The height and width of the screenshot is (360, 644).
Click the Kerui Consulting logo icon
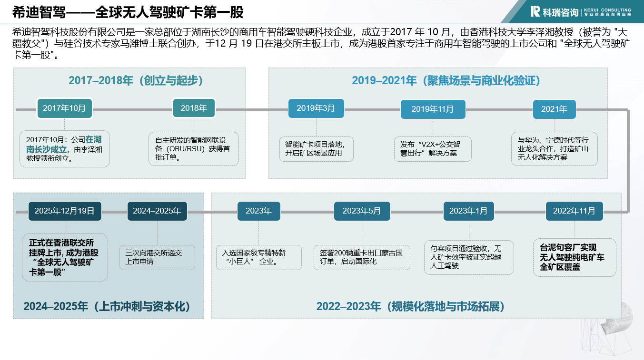(x=535, y=11)
